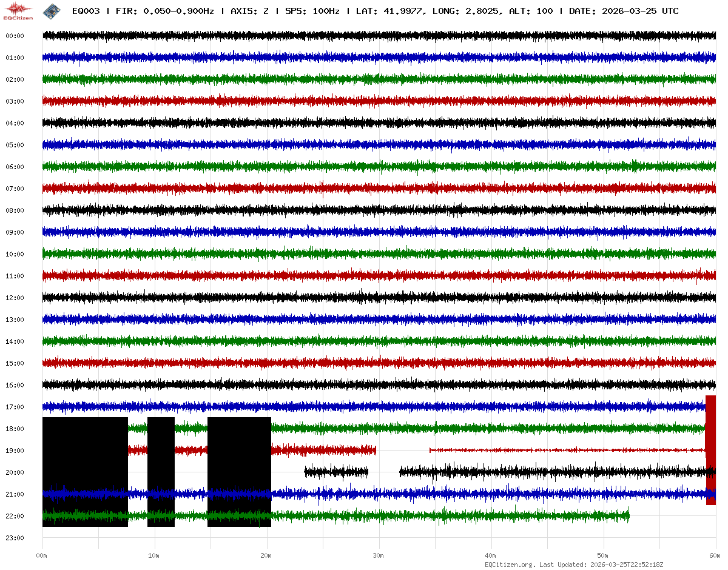Click the 30m tick on the minute axis
Screen dimensions: 728x570
coord(379,555)
